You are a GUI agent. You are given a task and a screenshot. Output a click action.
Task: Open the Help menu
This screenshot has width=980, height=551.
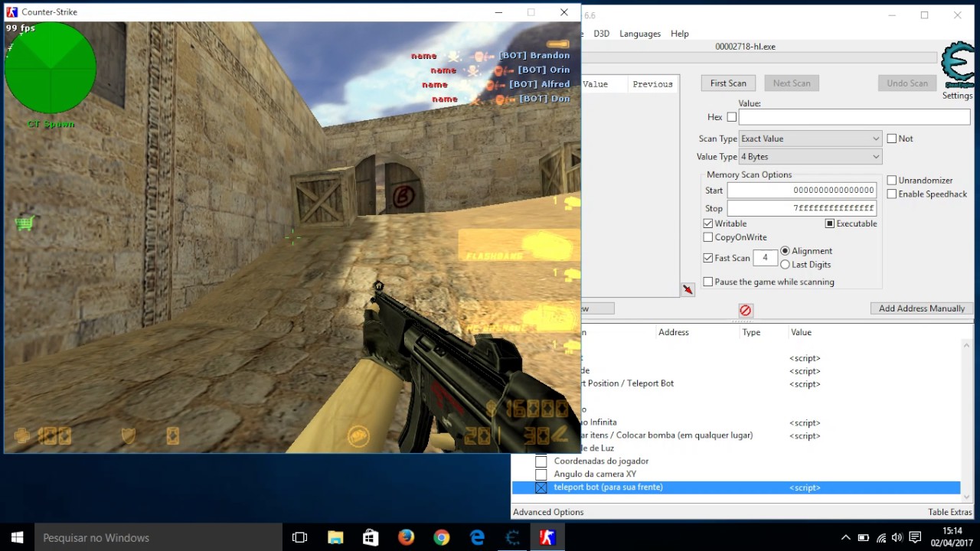[x=679, y=34]
